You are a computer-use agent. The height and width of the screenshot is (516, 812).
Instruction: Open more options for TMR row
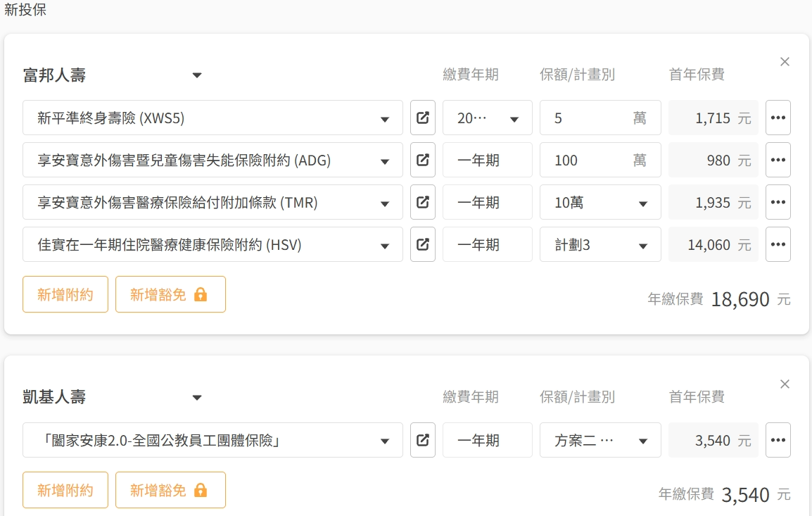[778, 202]
